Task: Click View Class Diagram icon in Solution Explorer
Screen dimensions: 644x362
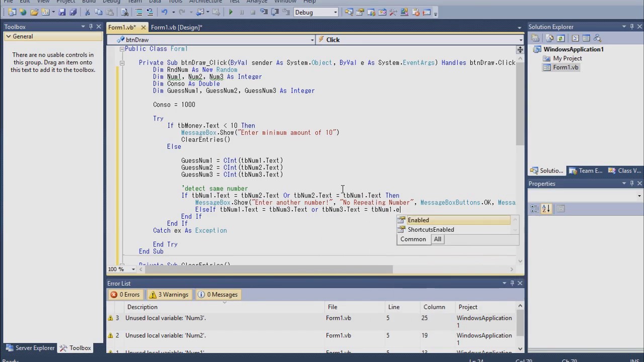Action: [x=598, y=38]
